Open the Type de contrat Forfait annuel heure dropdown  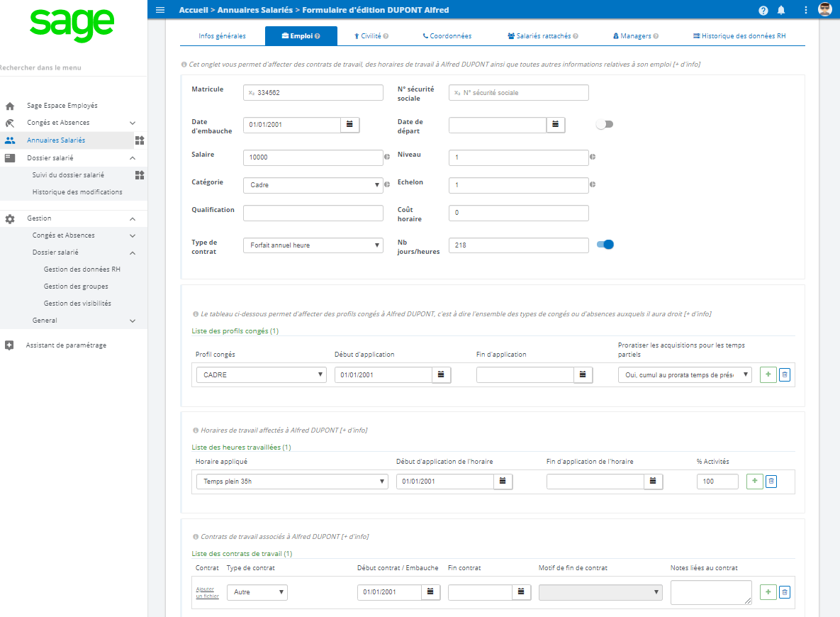[x=313, y=245]
